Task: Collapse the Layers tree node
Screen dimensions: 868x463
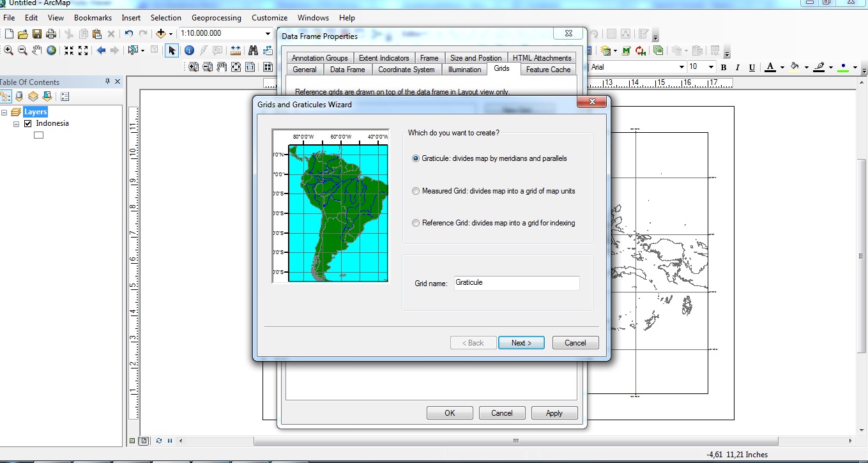Action: [x=4, y=112]
